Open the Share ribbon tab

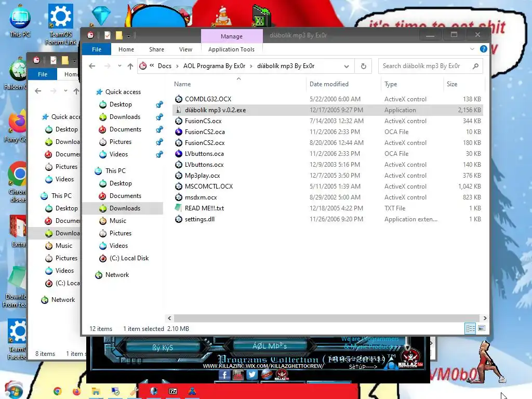[x=156, y=49]
